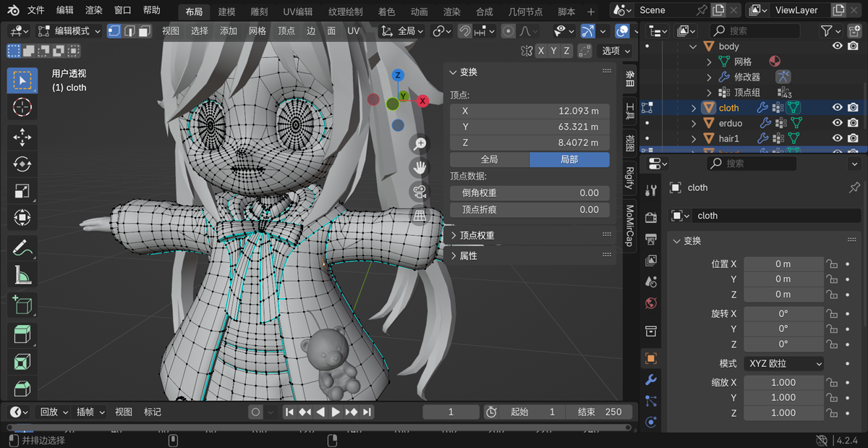Select the Scale tool in left toolbar
Image resolution: width=868 pixels, height=448 pixels.
(22, 191)
